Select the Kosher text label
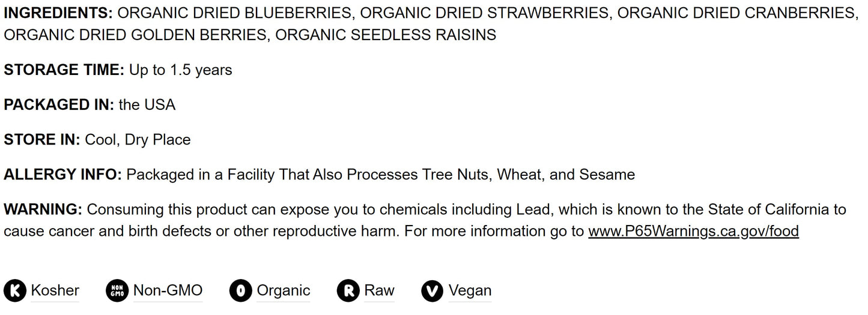This screenshot has height=315, width=868. pyautogui.click(x=55, y=291)
